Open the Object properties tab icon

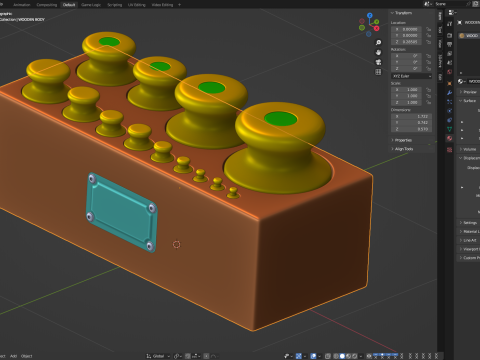pos(450,83)
